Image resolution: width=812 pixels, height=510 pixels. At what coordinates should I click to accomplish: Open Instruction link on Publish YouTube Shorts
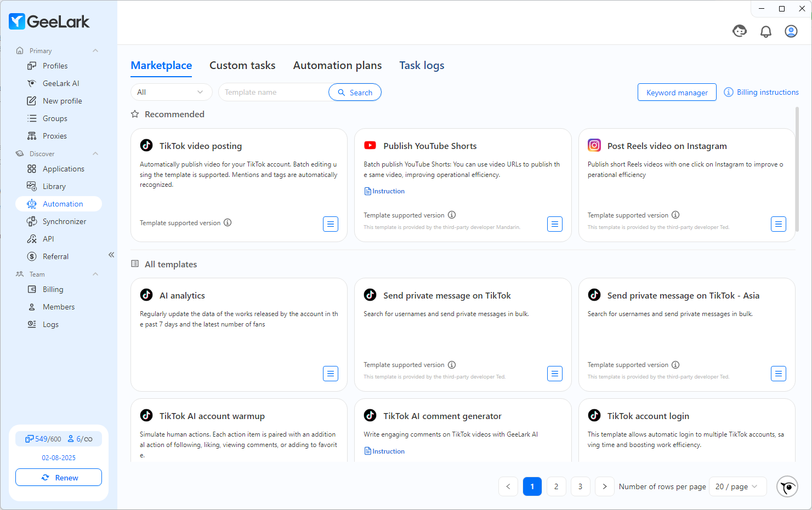click(x=384, y=191)
